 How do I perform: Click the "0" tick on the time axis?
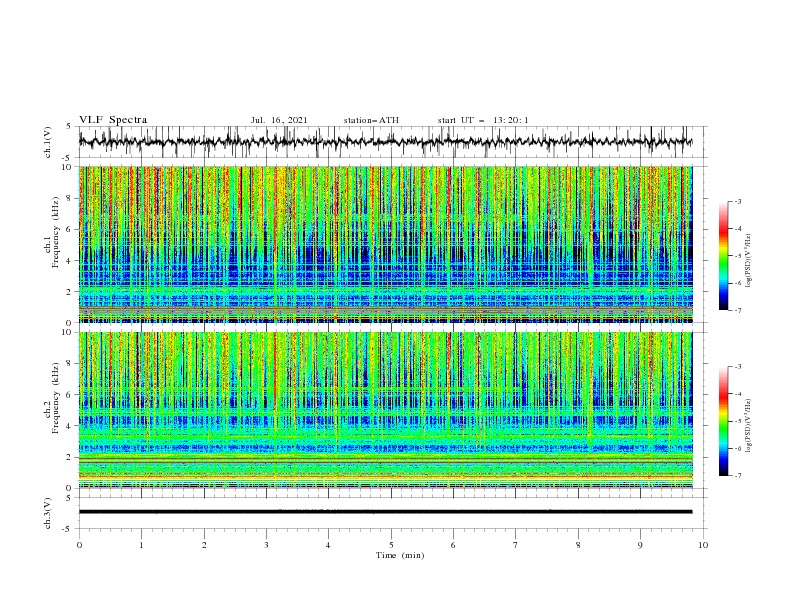(79, 545)
